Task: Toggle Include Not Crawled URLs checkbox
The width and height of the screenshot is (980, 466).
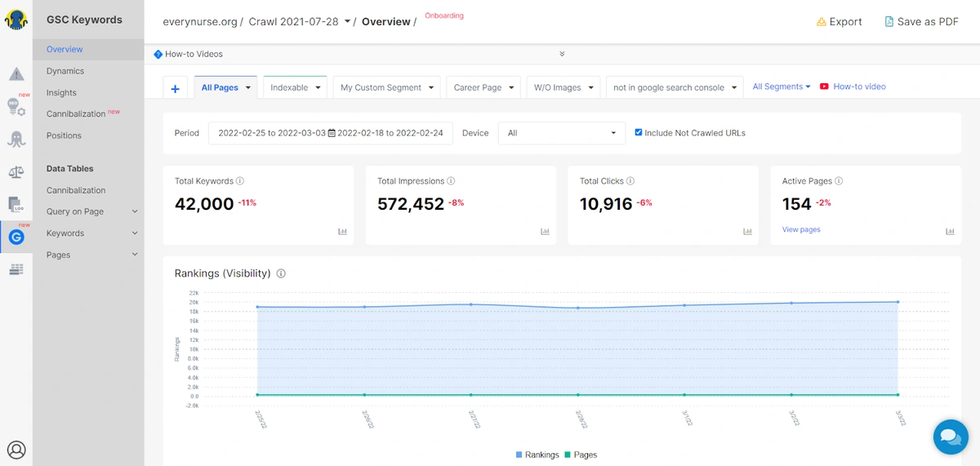Action: point(639,132)
